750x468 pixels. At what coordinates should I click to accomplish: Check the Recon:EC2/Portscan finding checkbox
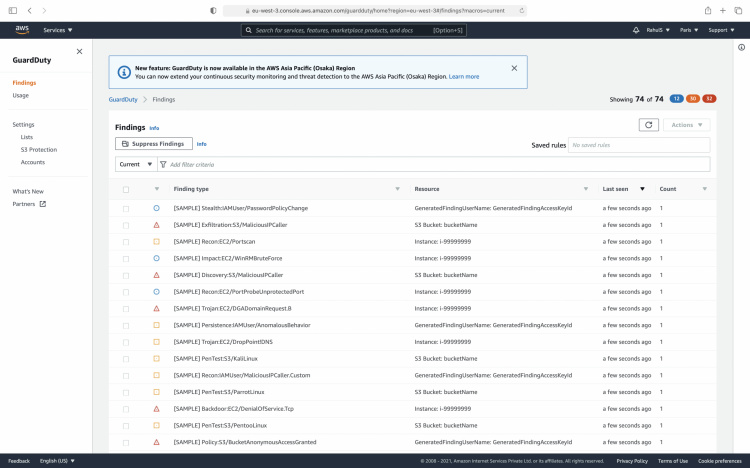coord(126,242)
